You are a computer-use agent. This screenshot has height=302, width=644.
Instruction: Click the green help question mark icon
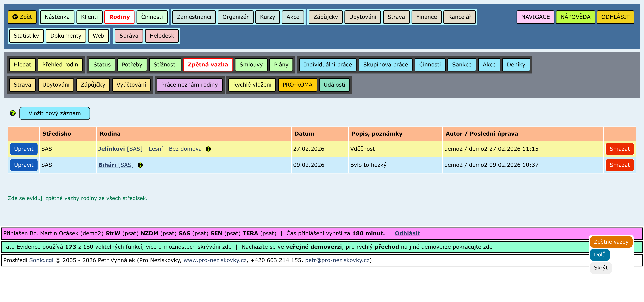(13, 113)
